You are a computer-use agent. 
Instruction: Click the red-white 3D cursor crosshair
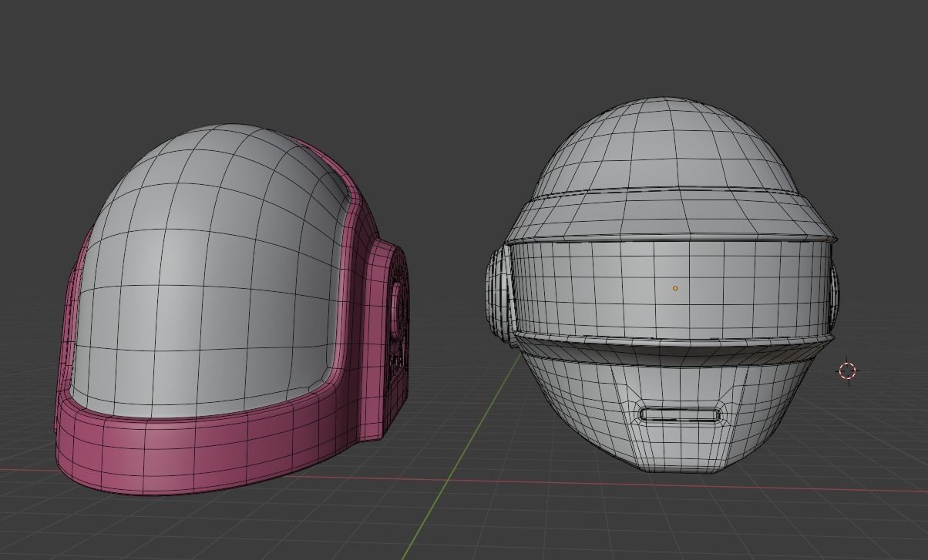tap(847, 371)
